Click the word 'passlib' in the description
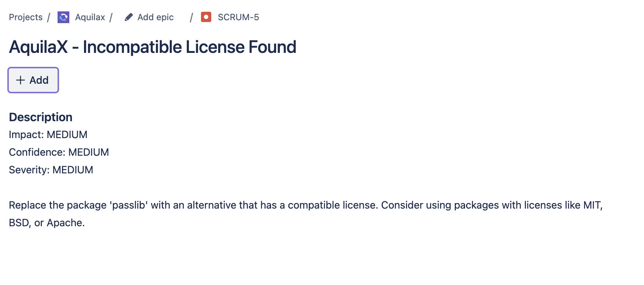The height and width of the screenshot is (285, 644). pyautogui.click(x=128, y=205)
